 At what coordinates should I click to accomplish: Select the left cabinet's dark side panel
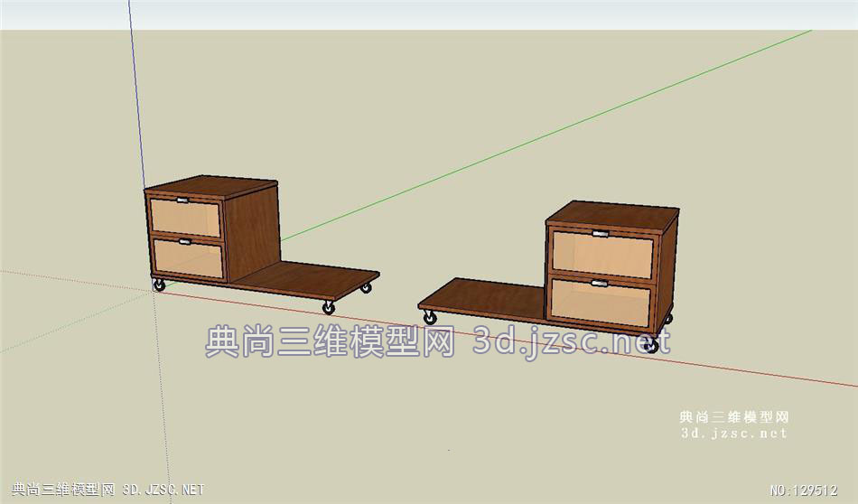point(253,232)
